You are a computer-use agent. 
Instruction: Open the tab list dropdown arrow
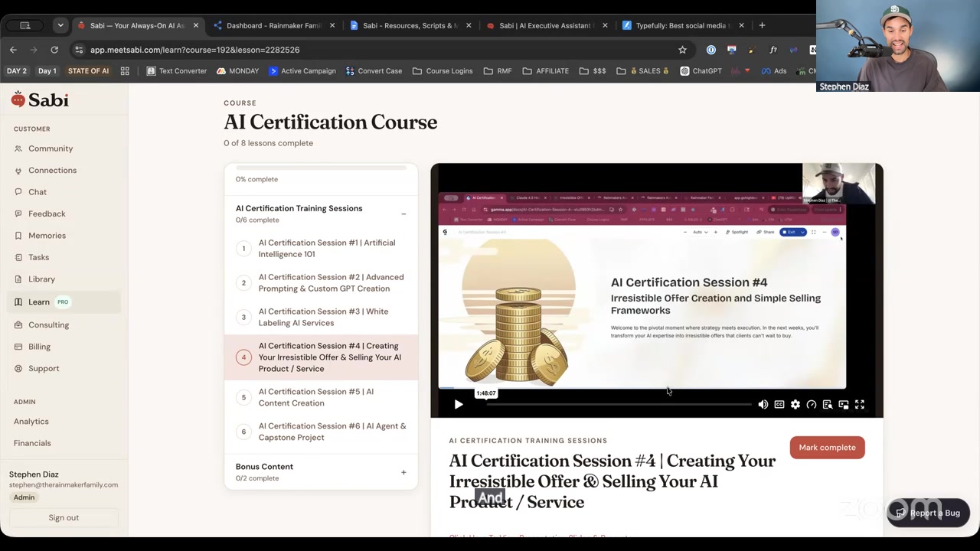[x=60, y=25]
